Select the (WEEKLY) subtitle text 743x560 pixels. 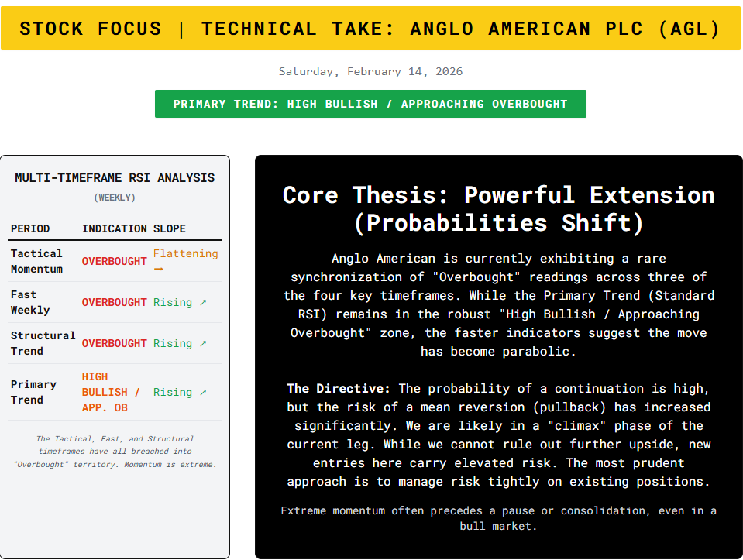(x=115, y=198)
